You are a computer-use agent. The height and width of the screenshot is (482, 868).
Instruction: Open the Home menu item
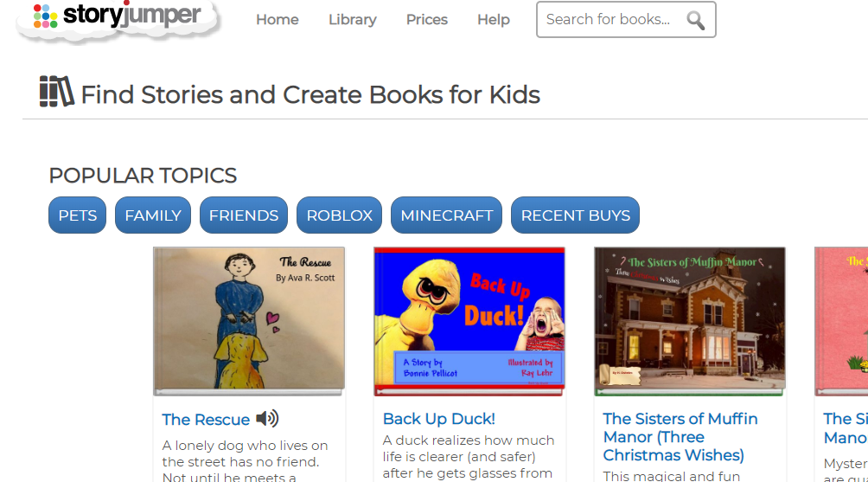pos(277,20)
